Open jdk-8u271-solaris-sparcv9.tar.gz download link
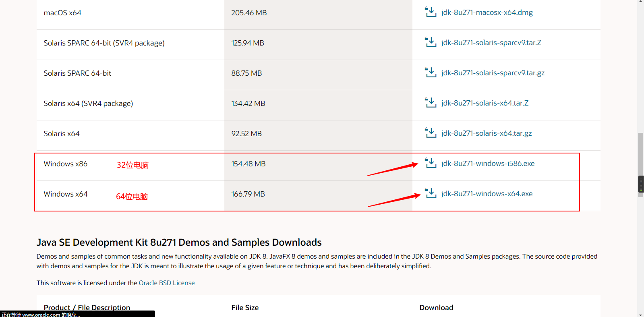 (493, 73)
